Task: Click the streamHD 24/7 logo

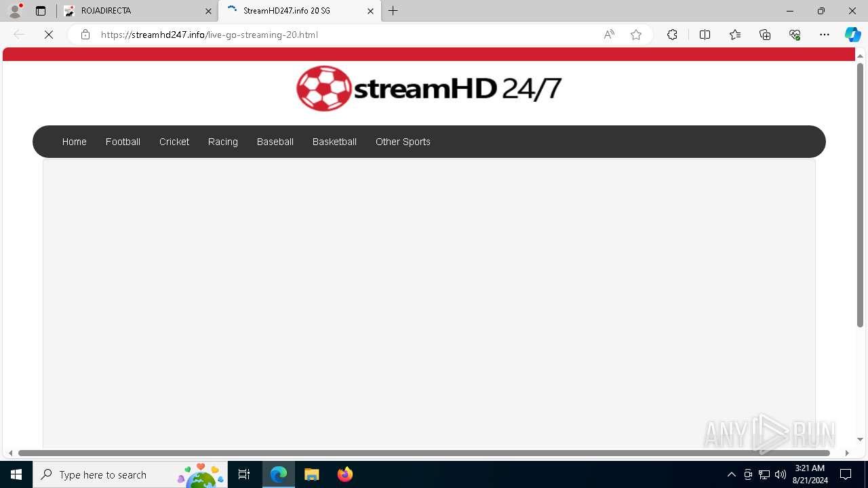Action: tap(429, 88)
